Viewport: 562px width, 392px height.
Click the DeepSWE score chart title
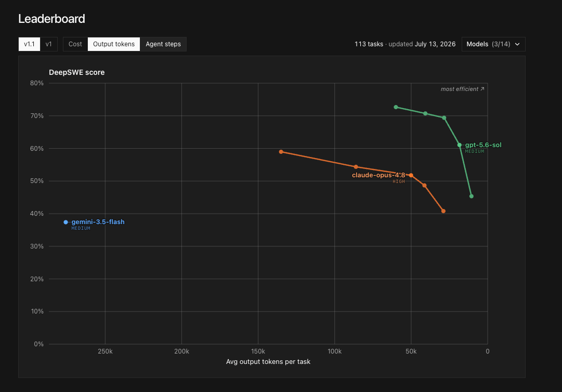[77, 72]
